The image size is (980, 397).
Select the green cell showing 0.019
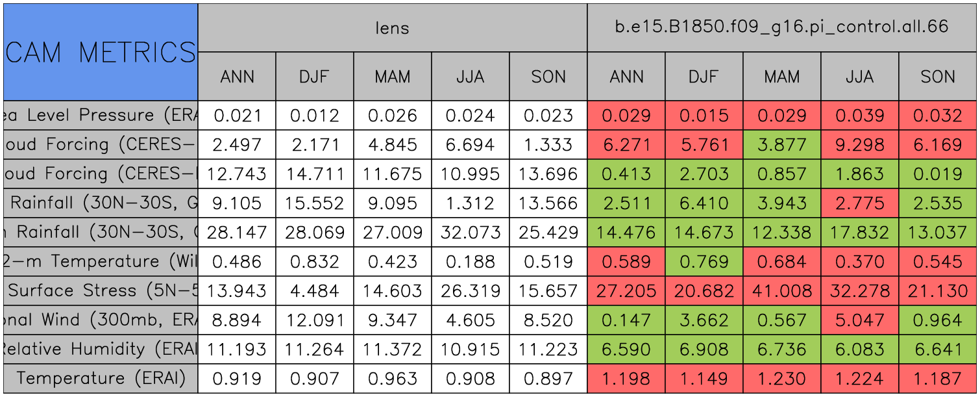[x=938, y=174]
